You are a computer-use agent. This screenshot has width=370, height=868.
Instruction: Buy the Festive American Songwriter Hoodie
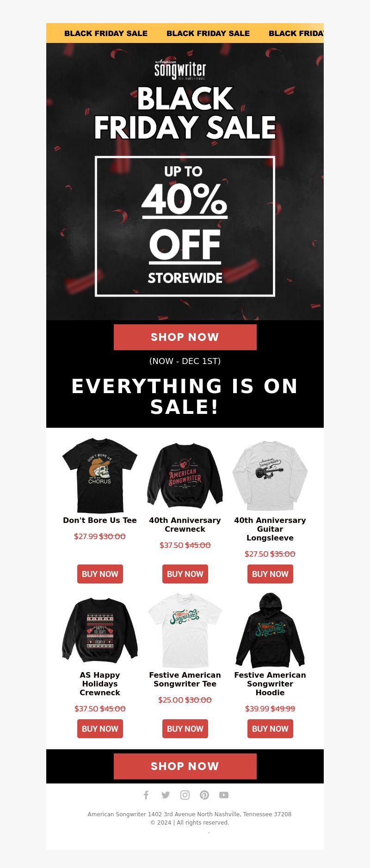coord(270,729)
